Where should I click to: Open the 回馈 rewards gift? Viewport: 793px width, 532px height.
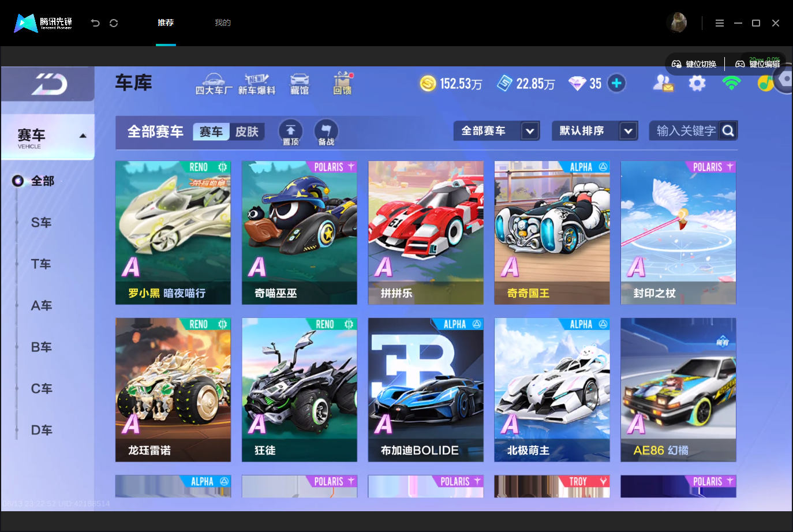343,84
